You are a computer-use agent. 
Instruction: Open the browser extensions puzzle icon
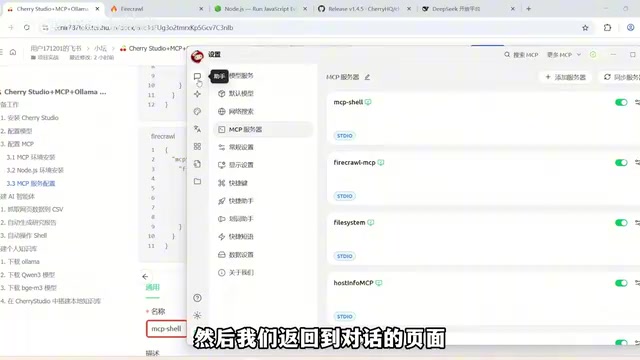point(607,28)
